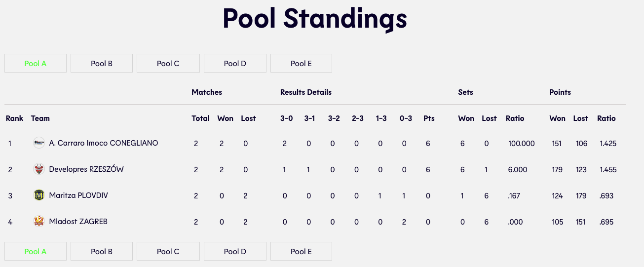Switch to the bottom Pool B button
The height and width of the screenshot is (267, 644).
pyautogui.click(x=102, y=251)
